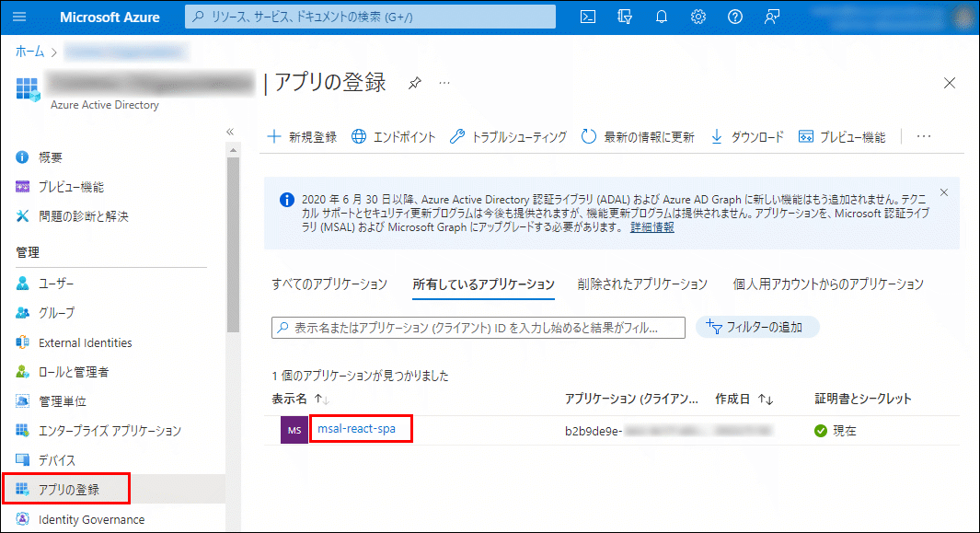Switch to 削除されたアプリケーション tab
The height and width of the screenshot is (533, 980).
[642, 284]
